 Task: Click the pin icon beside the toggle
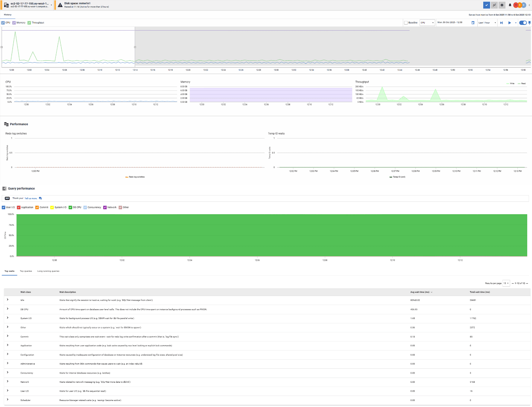[x=529, y=23]
